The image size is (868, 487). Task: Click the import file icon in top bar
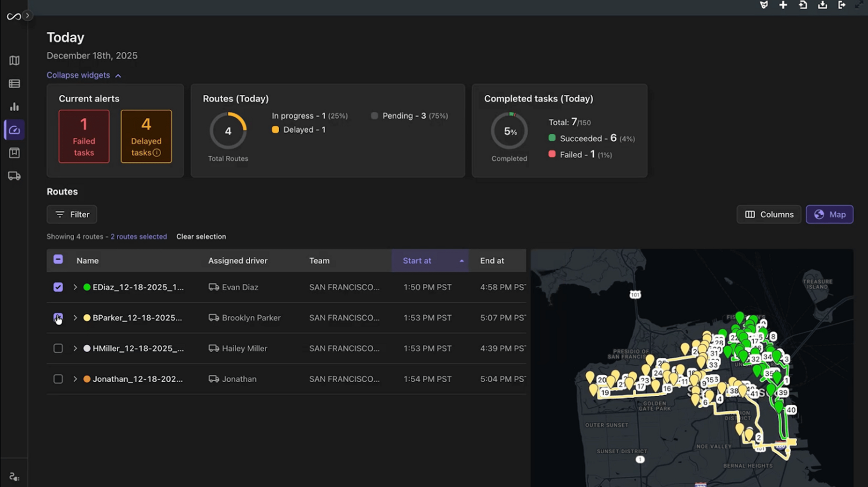pos(803,5)
